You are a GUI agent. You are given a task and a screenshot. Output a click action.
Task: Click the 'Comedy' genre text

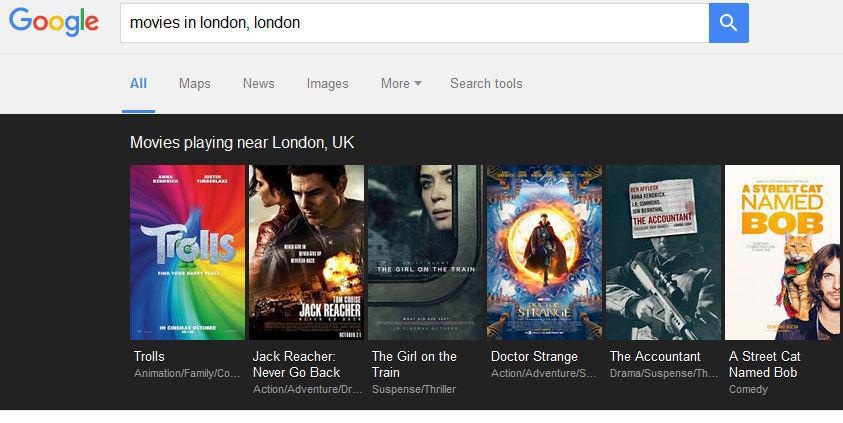point(748,389)
